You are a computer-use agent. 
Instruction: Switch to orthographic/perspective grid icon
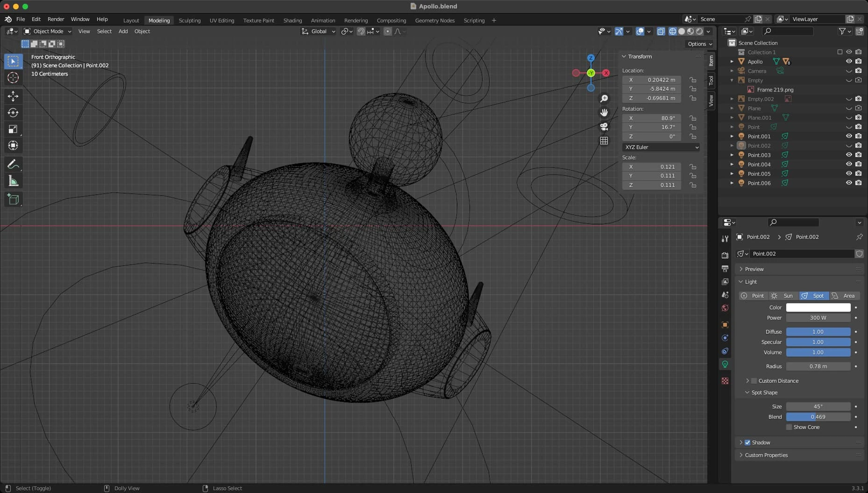[x=604, y=141]
